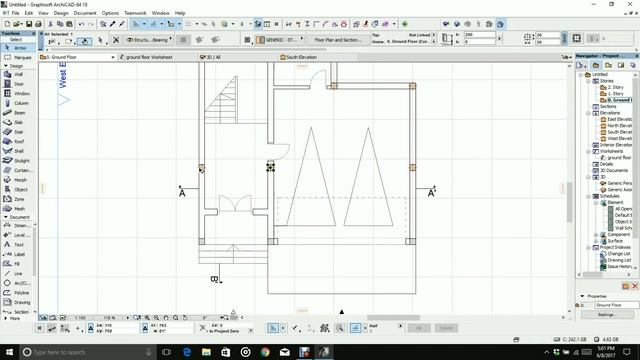640x360 pixels.
Task: Open the Not Linked top dropdown
Action: tap(434, 35)
